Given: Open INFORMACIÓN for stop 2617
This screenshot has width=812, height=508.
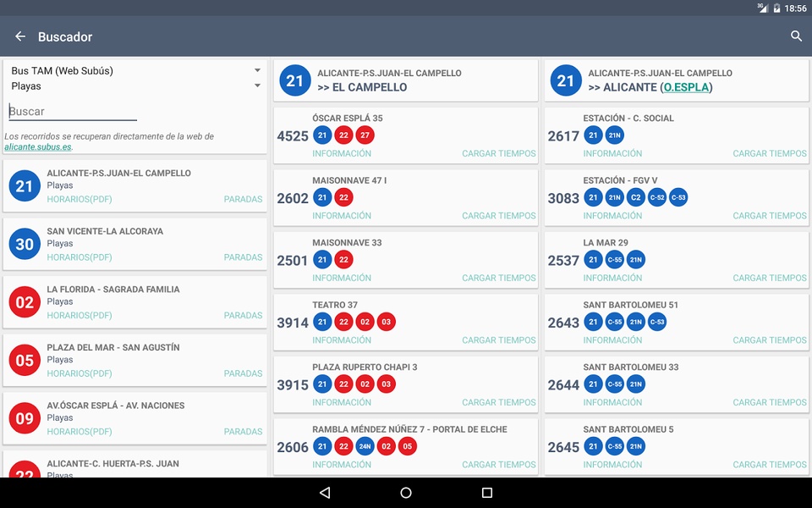Looking at the screenshot, I should coord(612,153).
